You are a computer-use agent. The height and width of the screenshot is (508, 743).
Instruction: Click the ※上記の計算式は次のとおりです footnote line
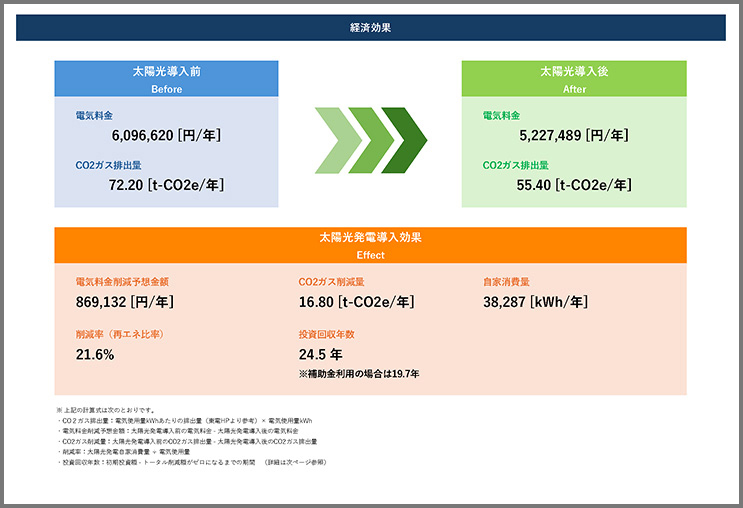tap(105, 410)
